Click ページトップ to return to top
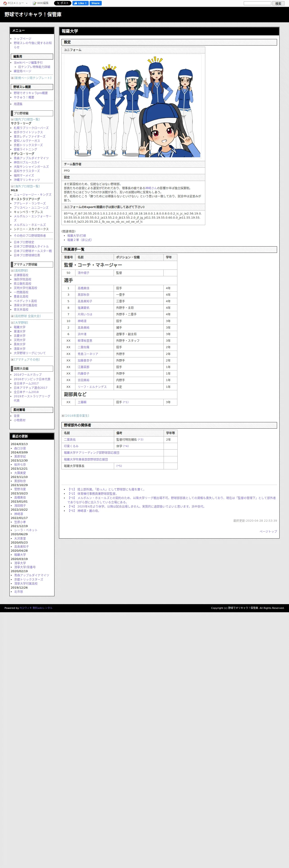 point(268,531)
